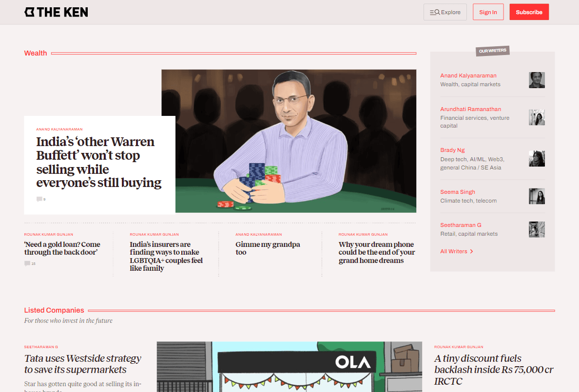Open the poker illustration feature image
Screen dimensions: 579x392
[289, 141]
